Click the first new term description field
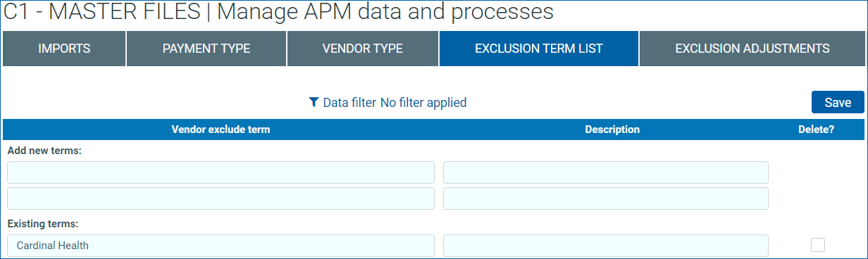The width and height of the screenshot is (868, 259). pyautogui.click(x=606, y=172)
